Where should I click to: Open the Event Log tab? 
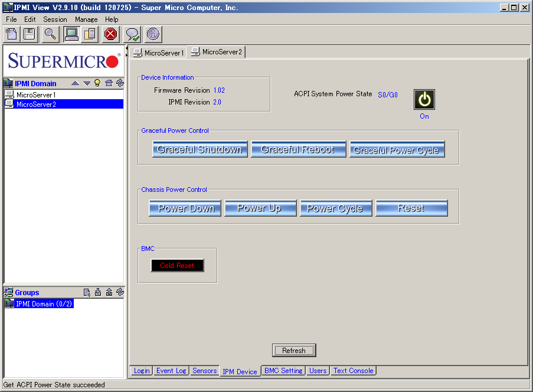point(171,371)
